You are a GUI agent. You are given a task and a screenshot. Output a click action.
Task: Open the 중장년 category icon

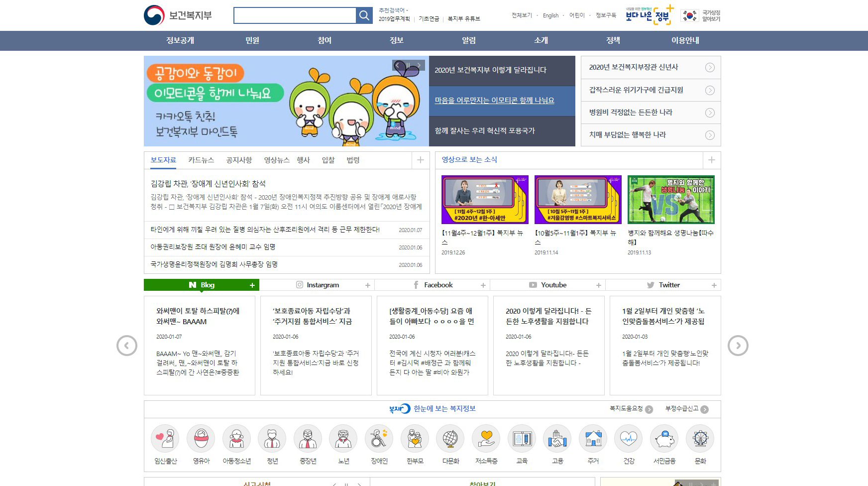308,439
